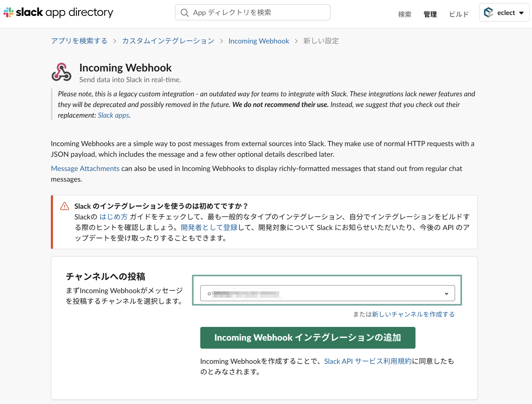This screenshot has height=404, width=532.
Task: Open the Slack apps replacement link
Action: point(113,115)
